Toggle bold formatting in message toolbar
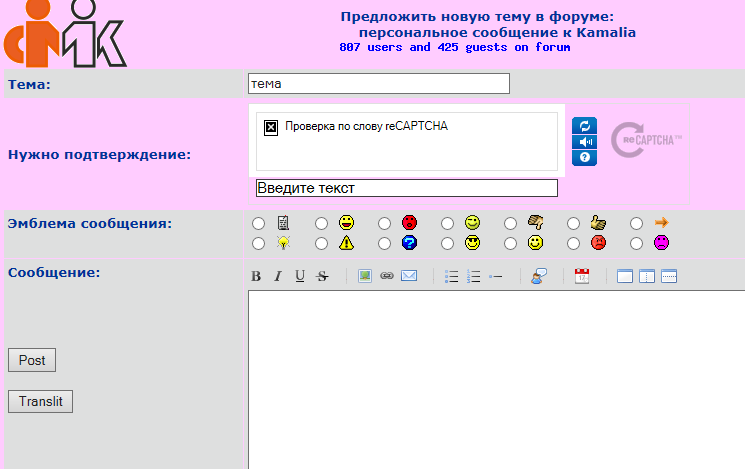This screenshot has width=745, height=469. coord(256,276)
